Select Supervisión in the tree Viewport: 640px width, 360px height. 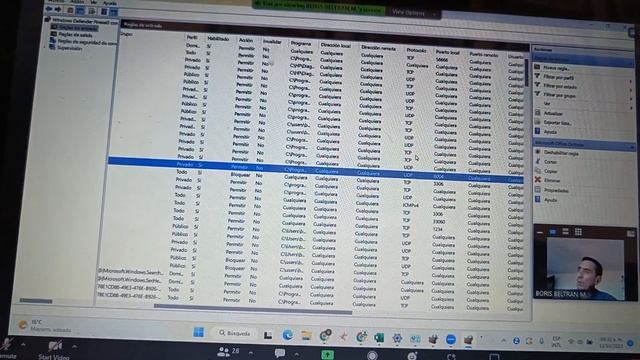66,48
